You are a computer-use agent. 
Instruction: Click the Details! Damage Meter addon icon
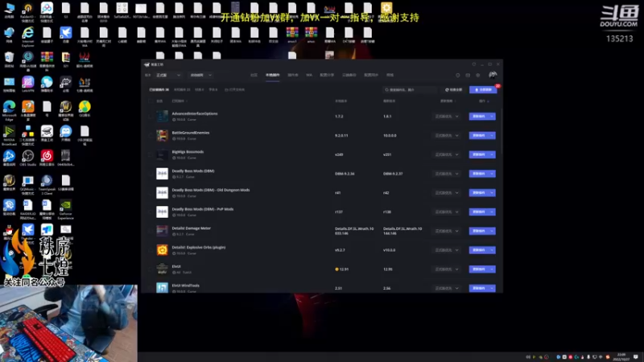click(162, 231)
